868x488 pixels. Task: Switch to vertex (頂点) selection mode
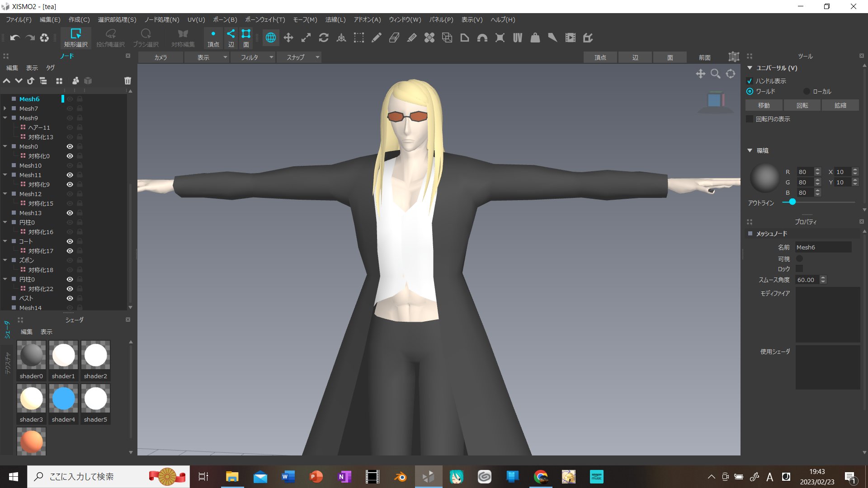213,38
